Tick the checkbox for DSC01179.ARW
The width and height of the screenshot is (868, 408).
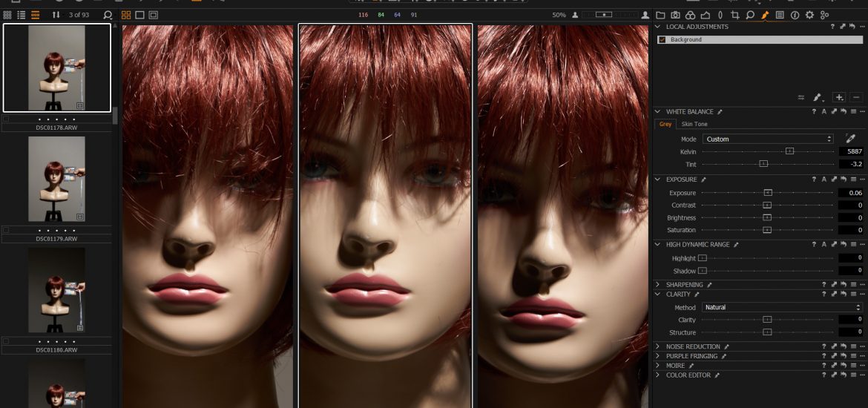click(5, 230)
